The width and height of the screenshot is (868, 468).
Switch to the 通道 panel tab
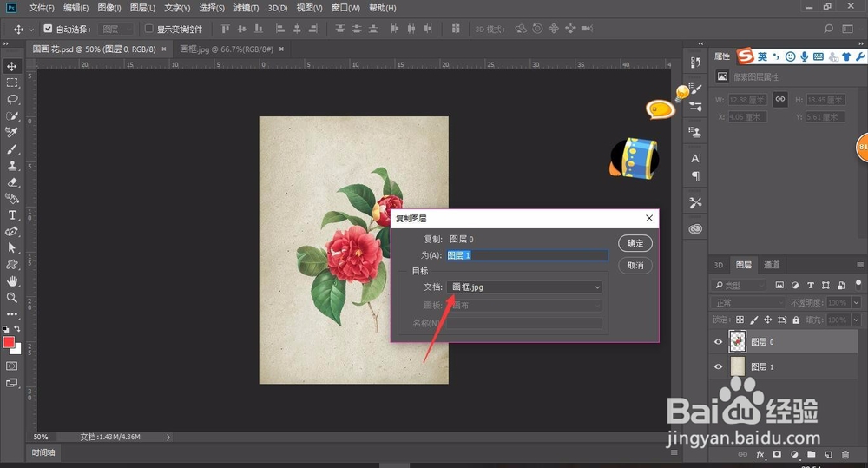click(x=771, y=265)
